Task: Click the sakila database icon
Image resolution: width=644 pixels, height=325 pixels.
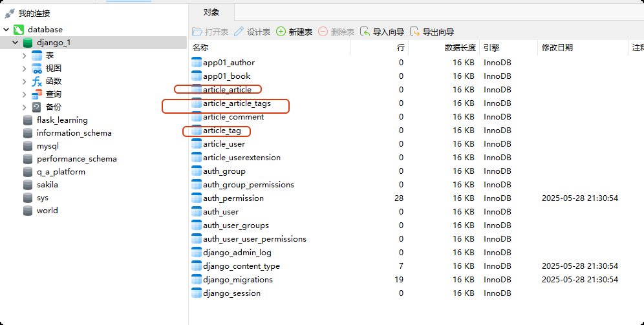Action: click(x=28, y=185)
